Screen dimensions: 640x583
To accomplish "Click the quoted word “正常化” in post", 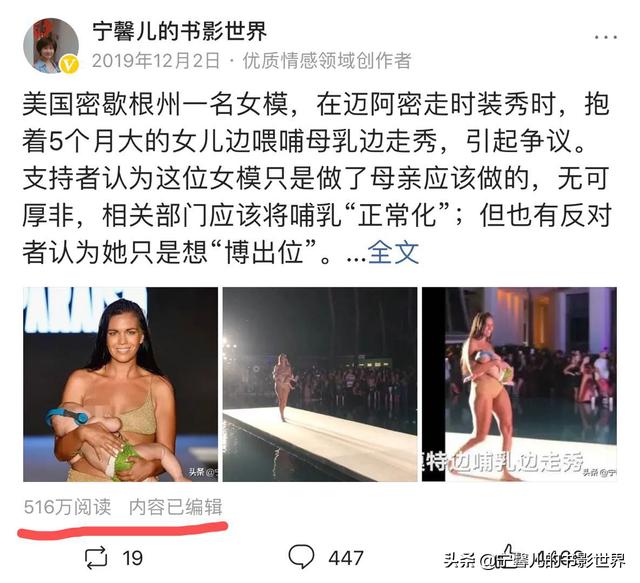I will click(x=398, y=216).
